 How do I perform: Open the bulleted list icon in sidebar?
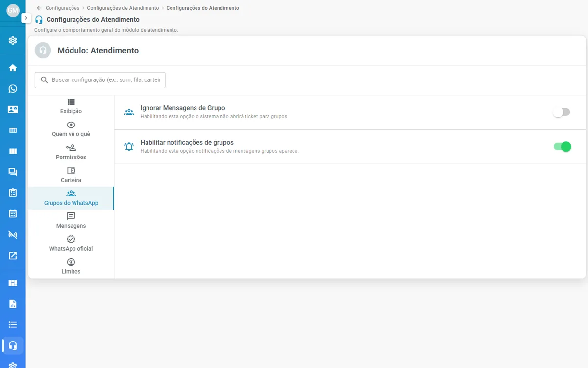pos(13,324)
